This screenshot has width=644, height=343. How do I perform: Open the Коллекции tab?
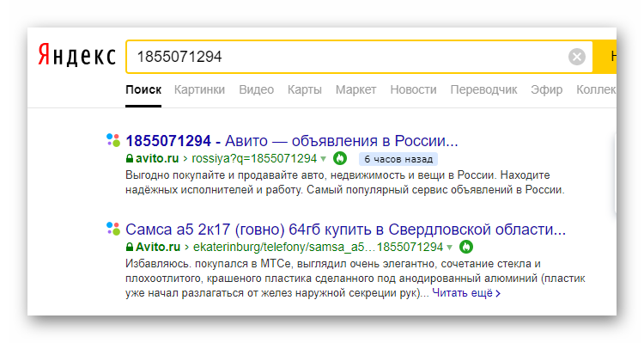point(596,89)
